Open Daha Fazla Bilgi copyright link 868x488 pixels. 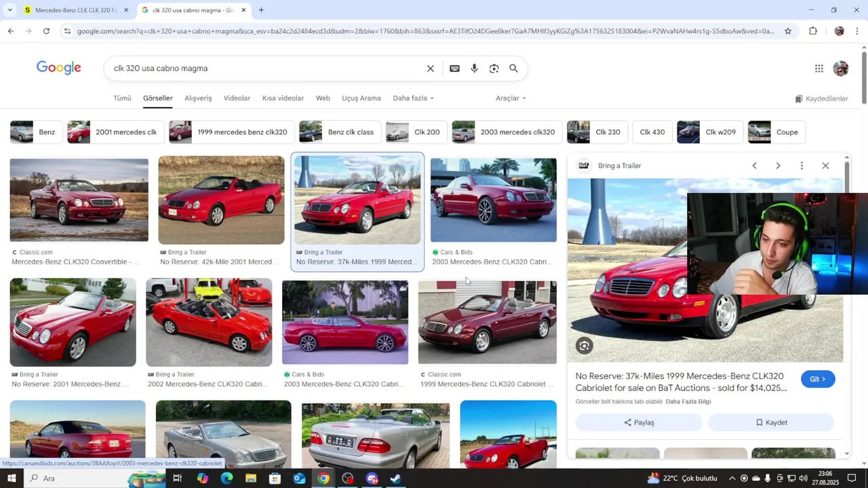tap(688, 401)
